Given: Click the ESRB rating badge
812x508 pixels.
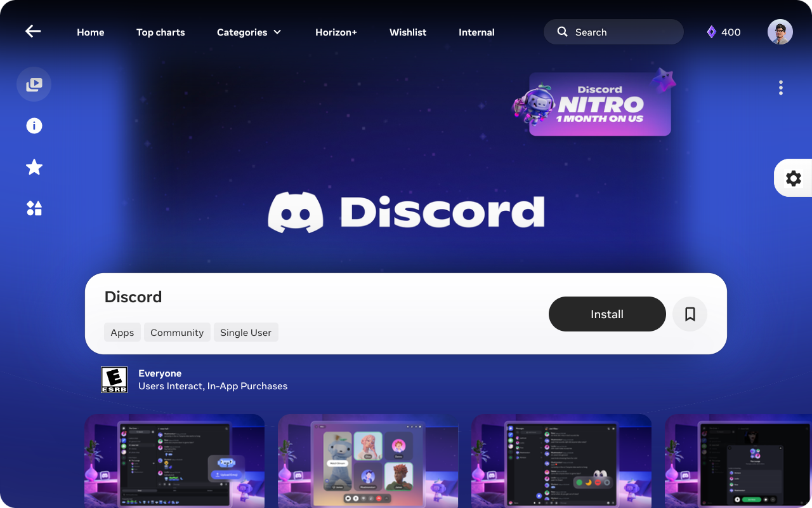Looking at the screenshot, I should coord(114,380).
